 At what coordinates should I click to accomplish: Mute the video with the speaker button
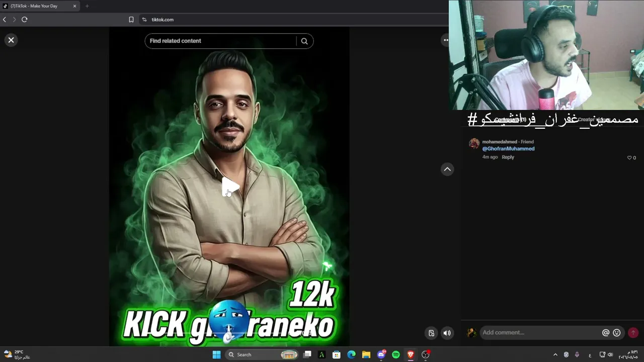(x=447, y=333)
